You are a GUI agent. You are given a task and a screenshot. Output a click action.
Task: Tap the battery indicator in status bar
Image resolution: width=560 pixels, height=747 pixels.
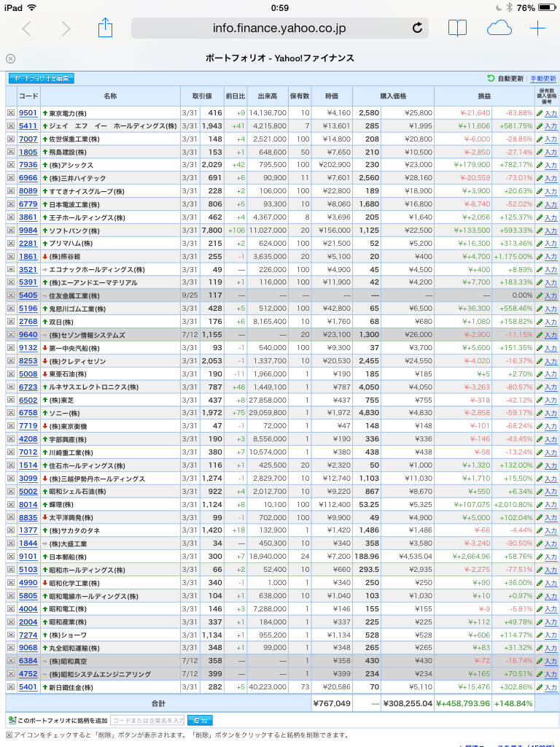547,7
